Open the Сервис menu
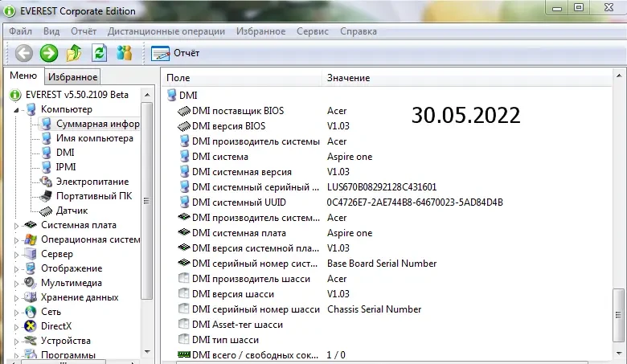This screenshot has height=364, width=627. (x=313, y=31)
